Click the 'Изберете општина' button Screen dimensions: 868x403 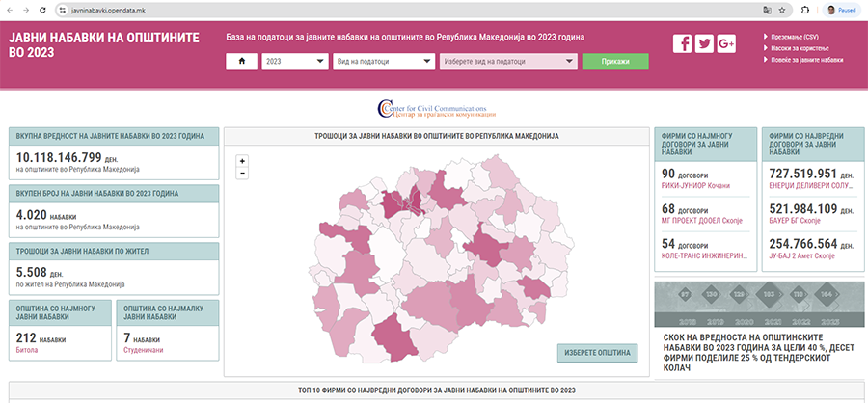click(x=598, y=353)
